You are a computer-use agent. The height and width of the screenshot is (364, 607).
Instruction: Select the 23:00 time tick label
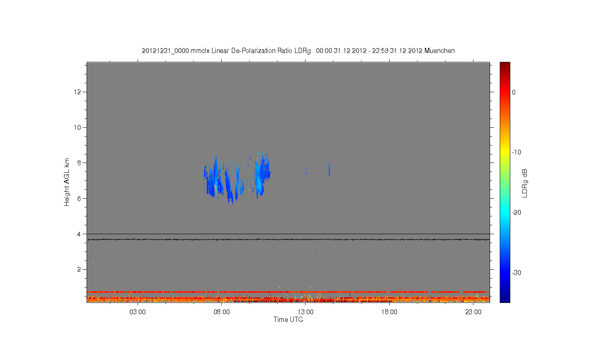click(x=473, y=312)
